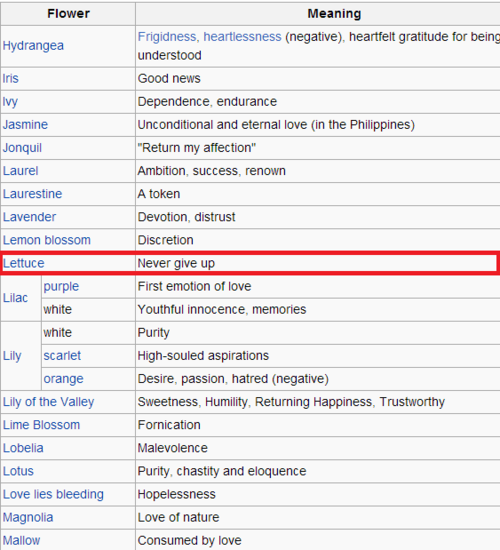The width and height of the screenshot is (500, 550).
Task: Click the Lotus link
Action: pos(18,471)
